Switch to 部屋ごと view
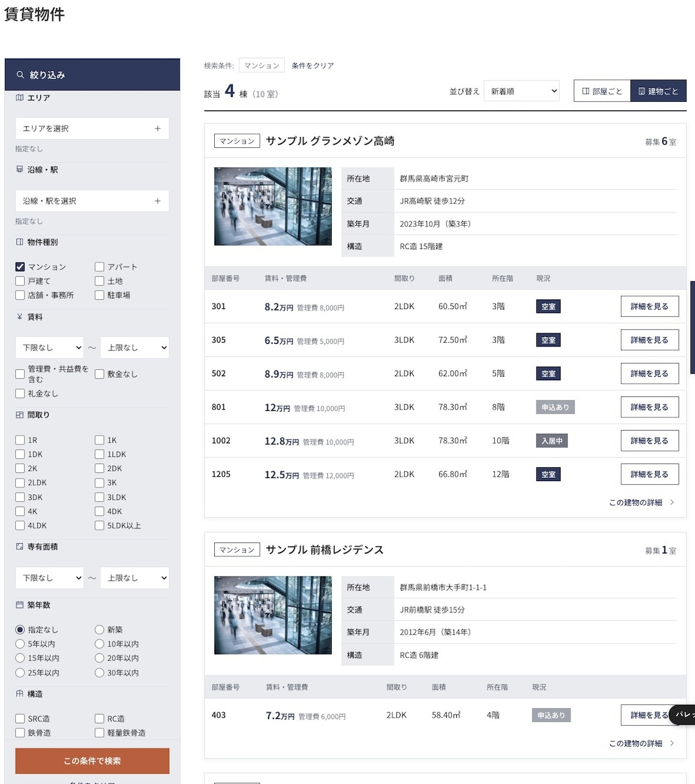 pos(602,91)
